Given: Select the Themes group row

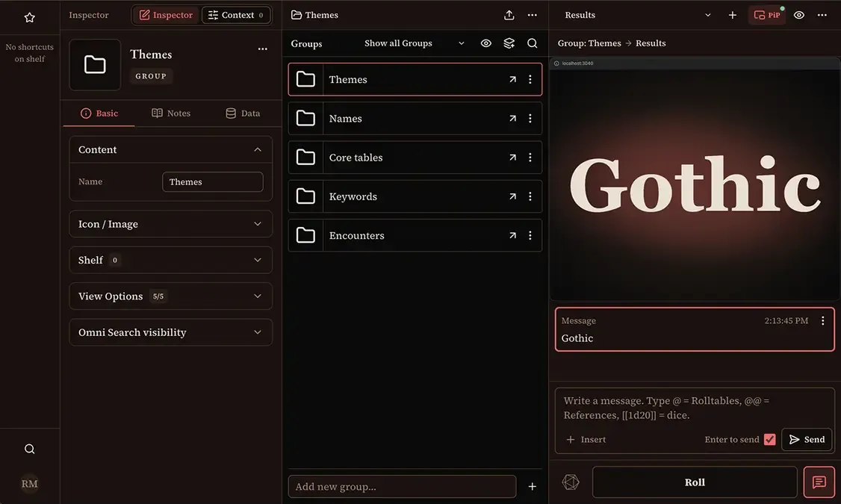Looking at the screenshot, I should (x=415, y=79).
